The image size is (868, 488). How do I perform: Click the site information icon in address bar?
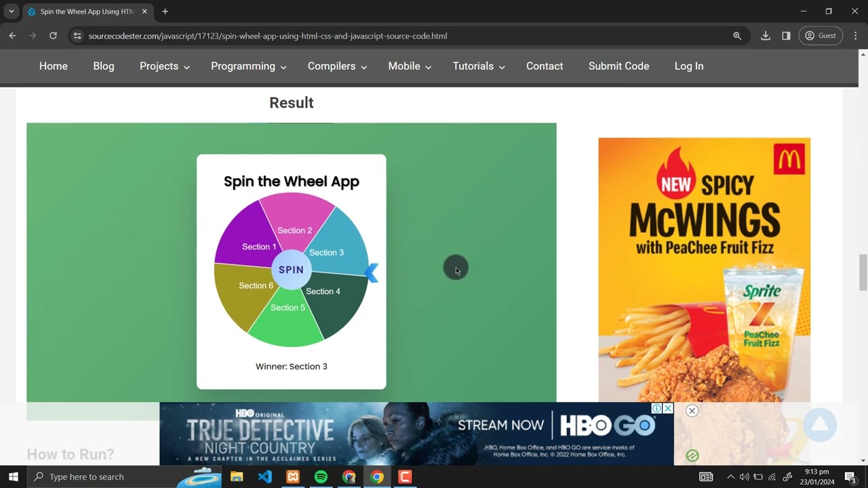(77, 36)
